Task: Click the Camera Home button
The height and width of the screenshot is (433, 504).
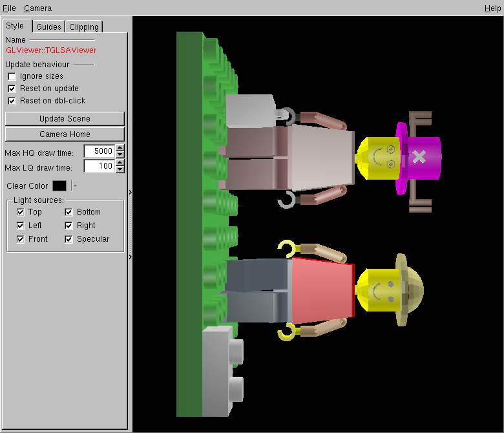Action: tap(65, 134)
